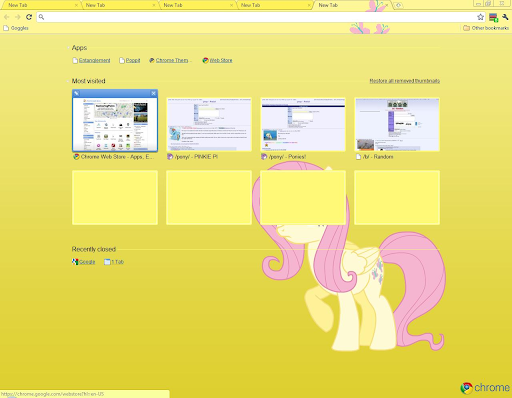Open the /pony/ - PINKIE PI thumbnail
Screen dimensions: 512x398
[x=209, y=124]
